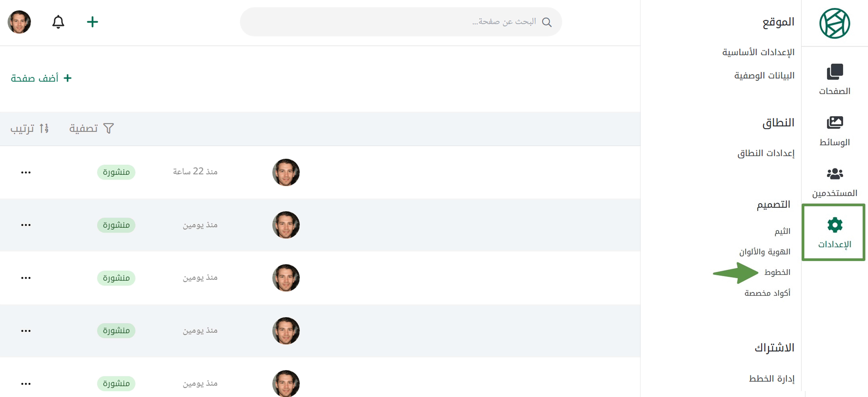Image resolution: width=868 pixels, height=397 pixels.
Task: Open the three-dot menu for the last page row
Action: tap(26, 384)
